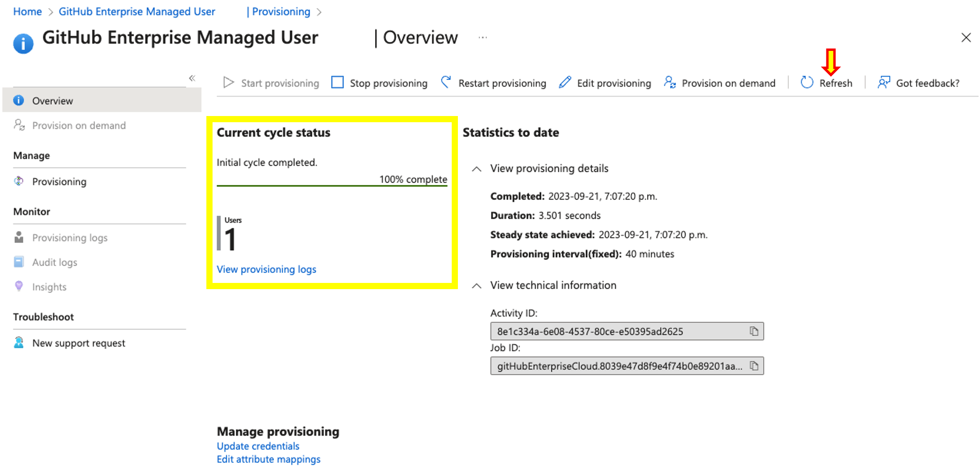The height and width of the screenshot is (466, 980).
Task: Close the Overview pane
Action: [966, 38]
